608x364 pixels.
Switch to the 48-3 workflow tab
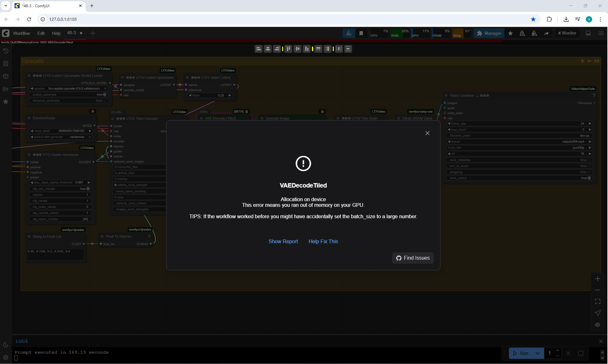[72, 33]
